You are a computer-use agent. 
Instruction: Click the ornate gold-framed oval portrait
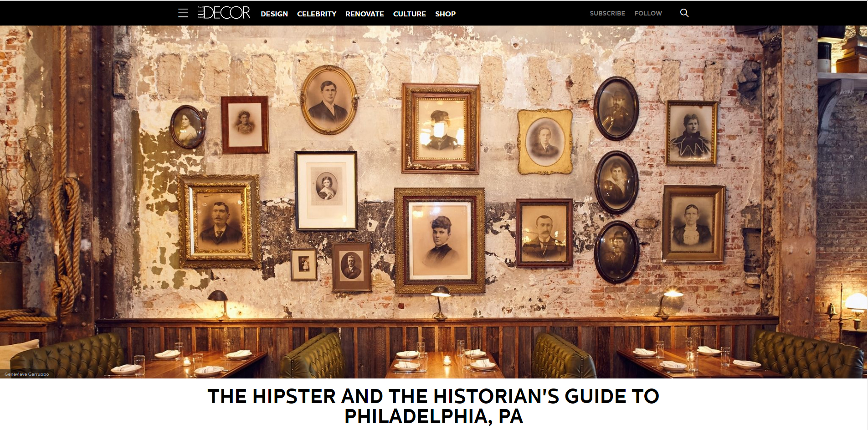click(x=545, y=142)
